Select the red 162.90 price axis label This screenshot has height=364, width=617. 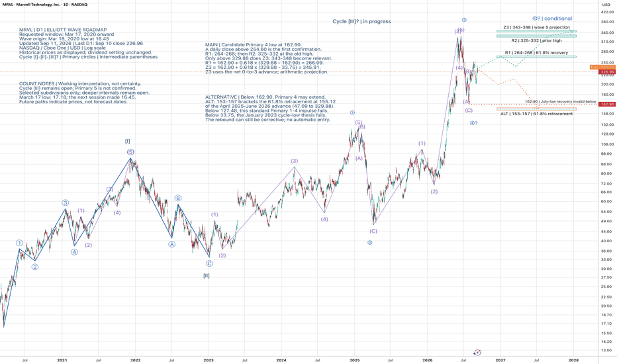607,104
